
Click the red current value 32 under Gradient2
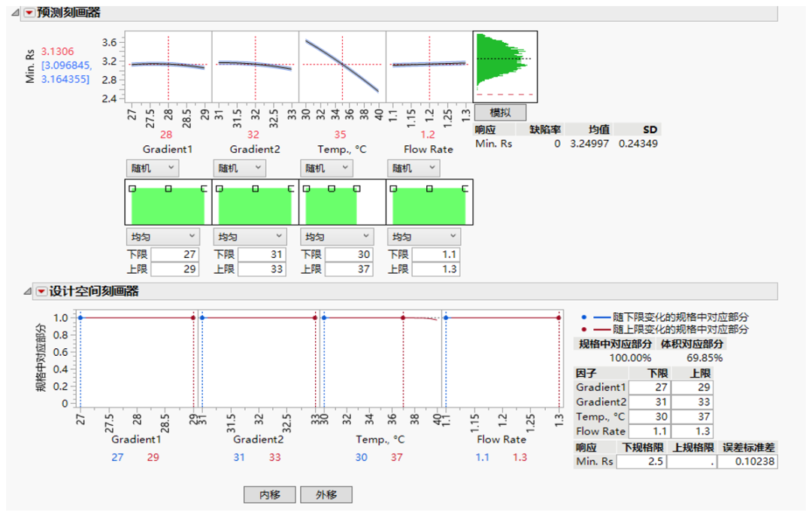click(253, 135)
